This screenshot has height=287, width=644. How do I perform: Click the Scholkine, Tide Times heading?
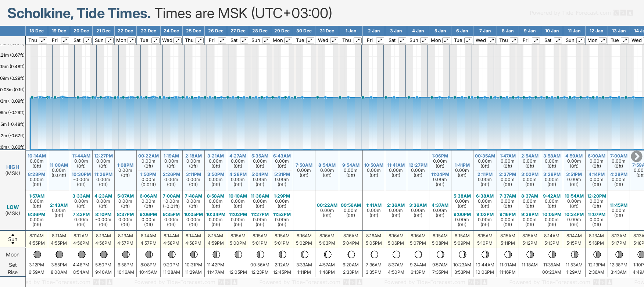[79, 13]
